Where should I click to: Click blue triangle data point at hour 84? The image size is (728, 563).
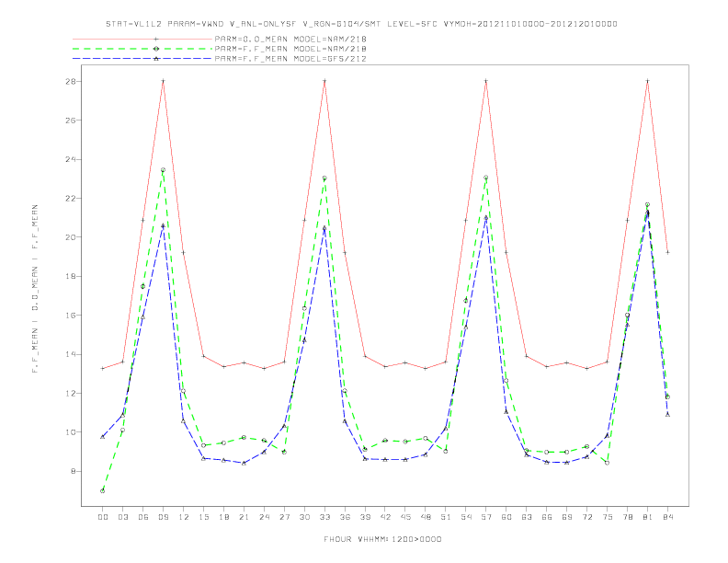click(667, 414)
